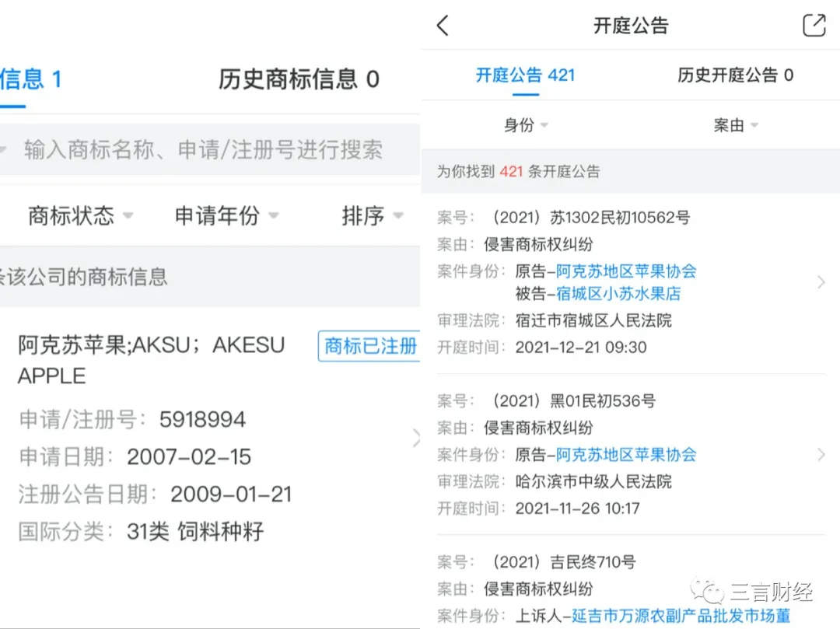Viewport: 840px width, 629px height.
Task: Switch to the 开庭公告 421 tab
Action: coord(526,75)
